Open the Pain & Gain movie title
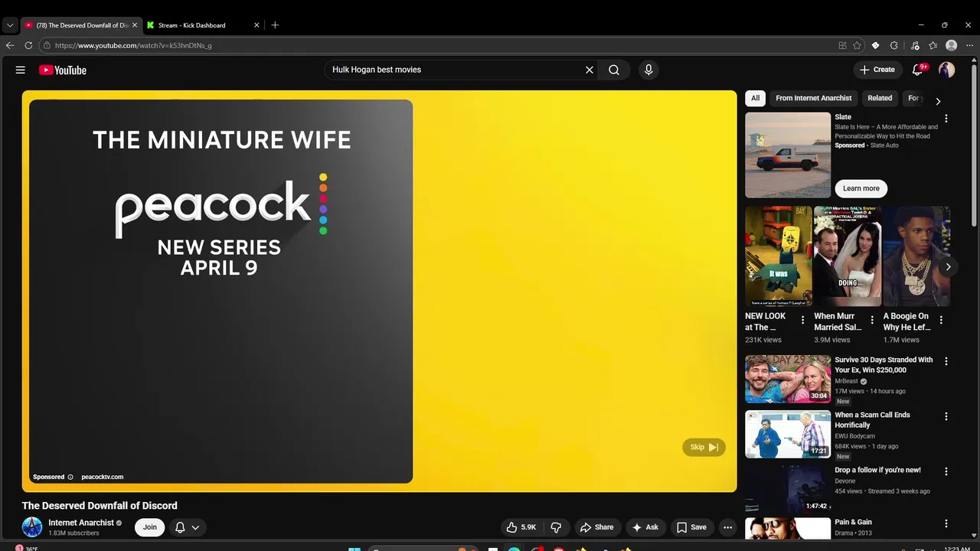 point(853,522)
